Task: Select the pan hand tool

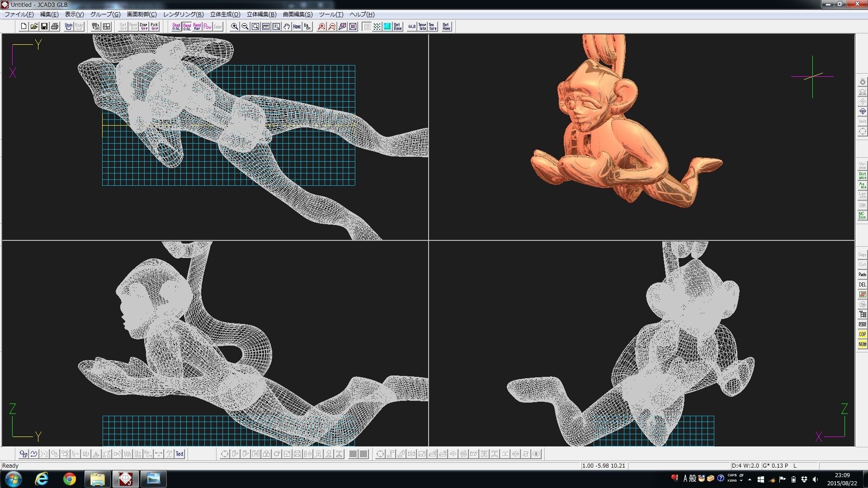Action: pyautogui.click(x=287, y=27)
